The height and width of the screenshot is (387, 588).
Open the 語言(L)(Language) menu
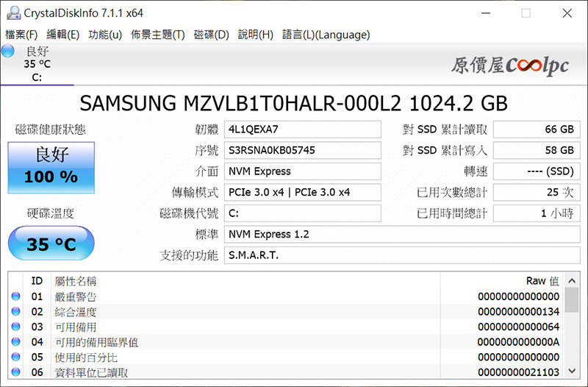pyautogui.click(x=326, y=35)
